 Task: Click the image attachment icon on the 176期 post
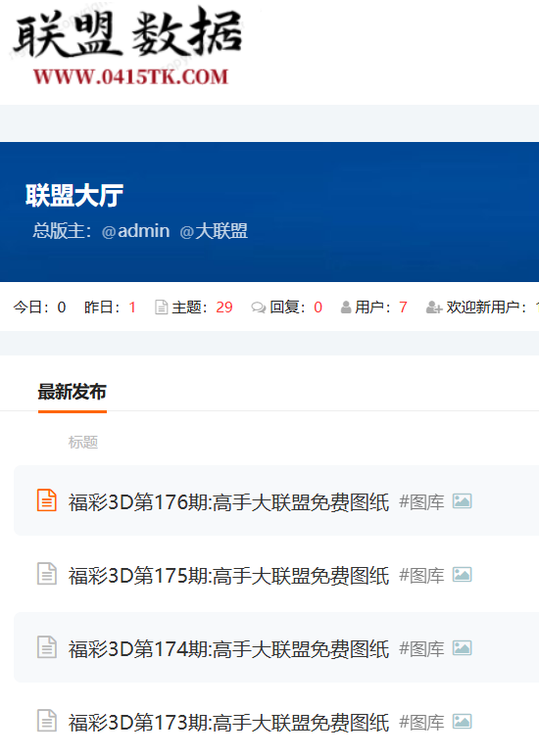tap(462, 501)
